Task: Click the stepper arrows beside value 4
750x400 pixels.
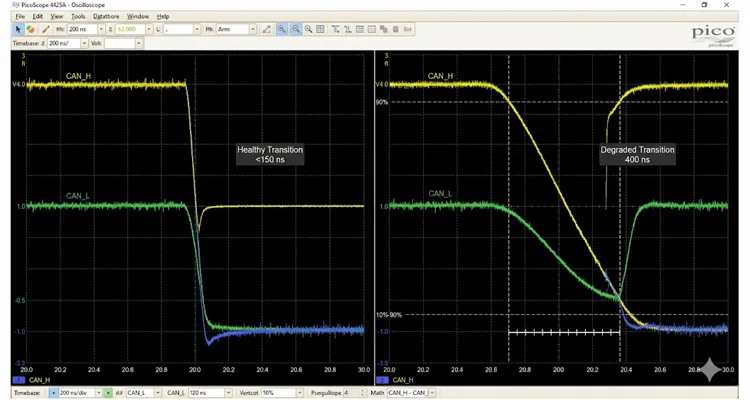Action: point(362,393)
